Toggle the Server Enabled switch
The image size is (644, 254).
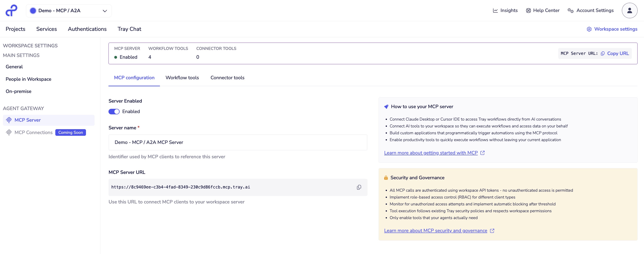[x=114, y=111]
